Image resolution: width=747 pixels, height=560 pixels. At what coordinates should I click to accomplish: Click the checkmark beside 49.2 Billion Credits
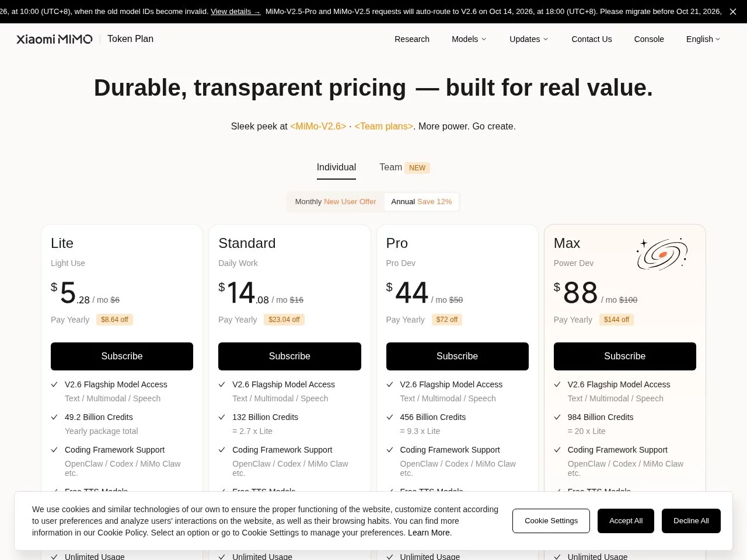point(54,417)
